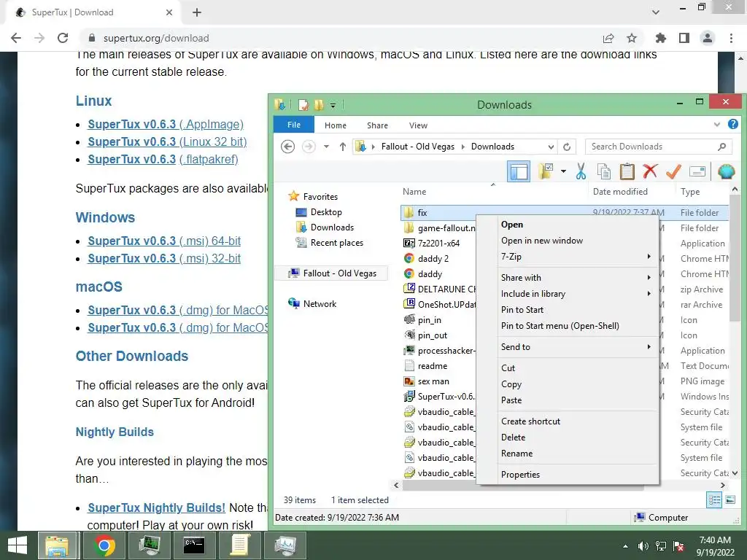Sort by the Name column header
The height and width of the screenshot is (560, 747).
tap(414, 192)
